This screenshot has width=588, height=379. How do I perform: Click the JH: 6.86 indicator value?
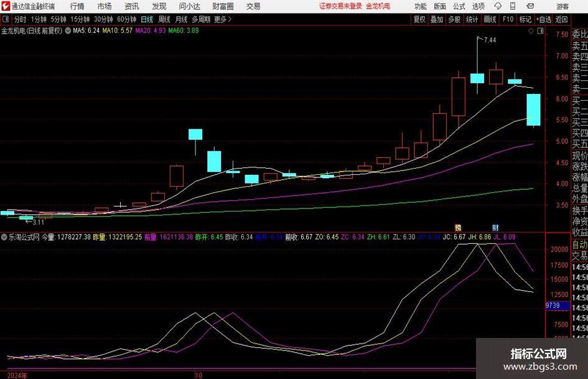coord(479,237)
